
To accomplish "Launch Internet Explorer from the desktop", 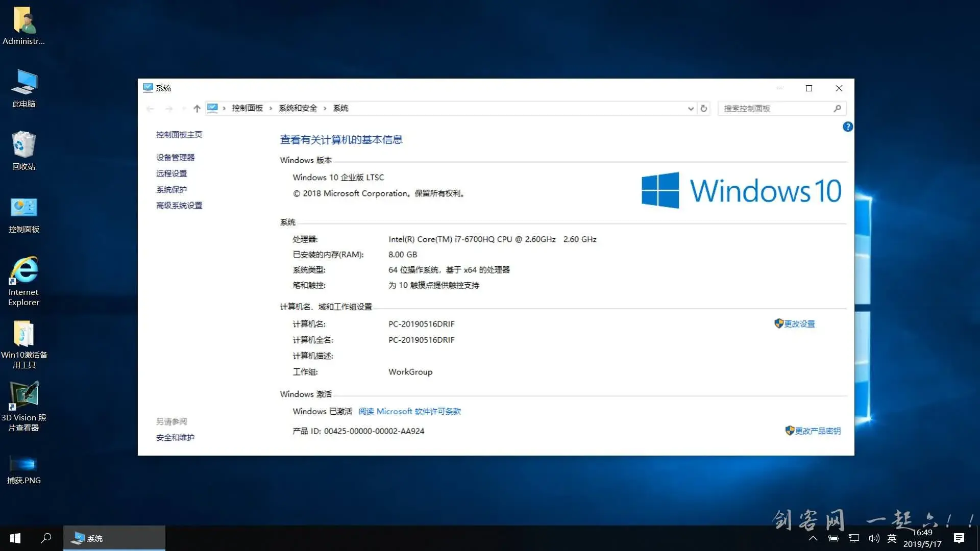I will point(23,281).
